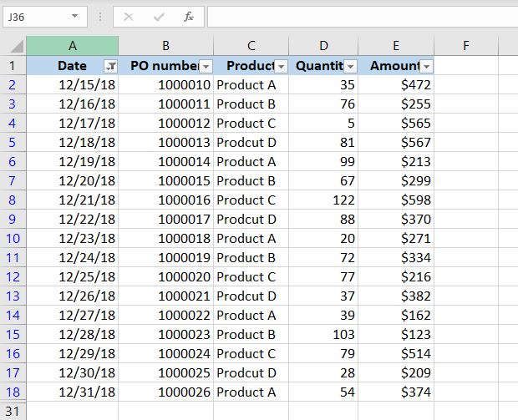518x420 pixels.
Task: Select row 31 header
Action: pyautogui.click(x=13, y=411)
